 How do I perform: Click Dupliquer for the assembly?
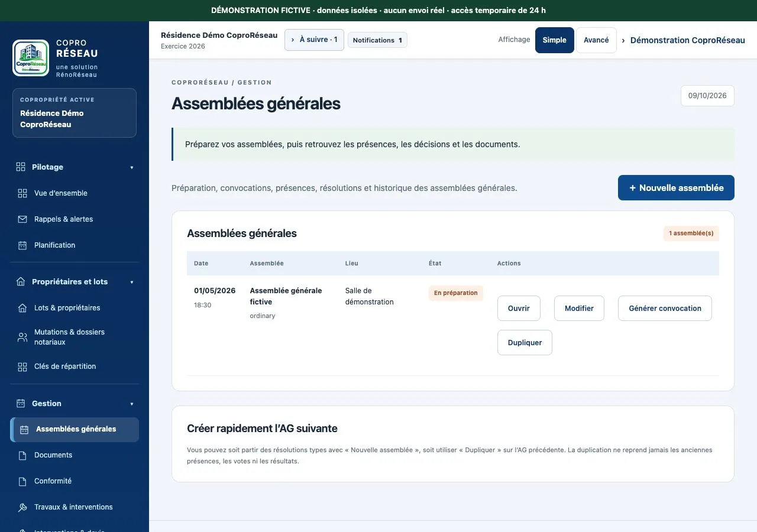tap(525, 343)
